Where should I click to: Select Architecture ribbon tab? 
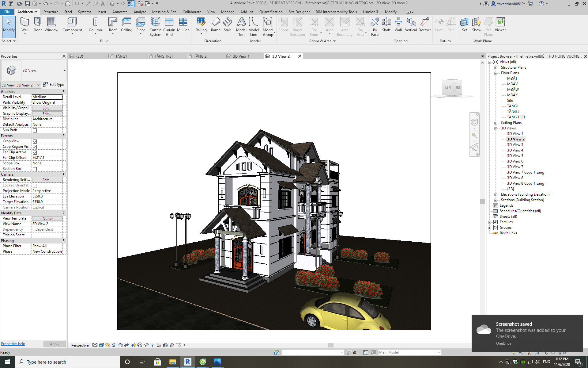(x=27, y=11)
